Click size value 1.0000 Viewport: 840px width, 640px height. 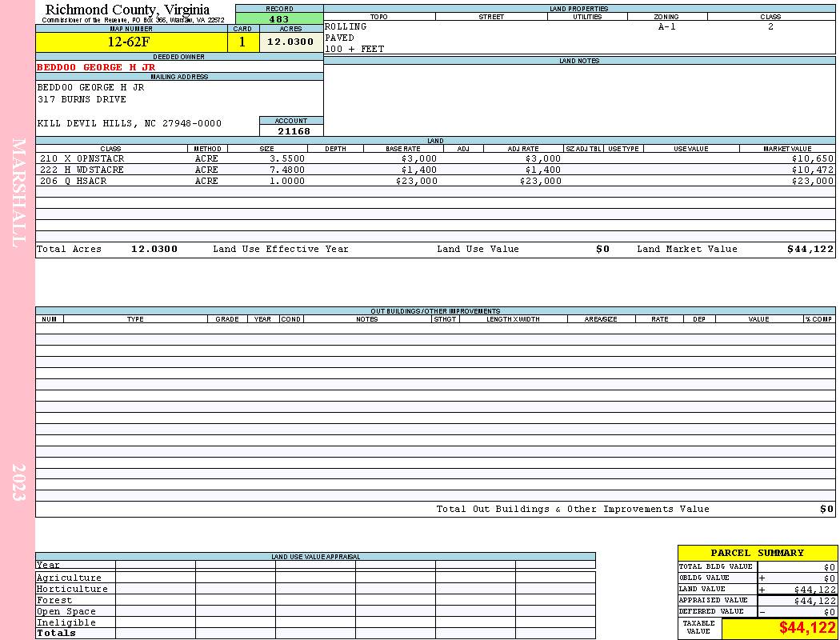tap(287, 181)
